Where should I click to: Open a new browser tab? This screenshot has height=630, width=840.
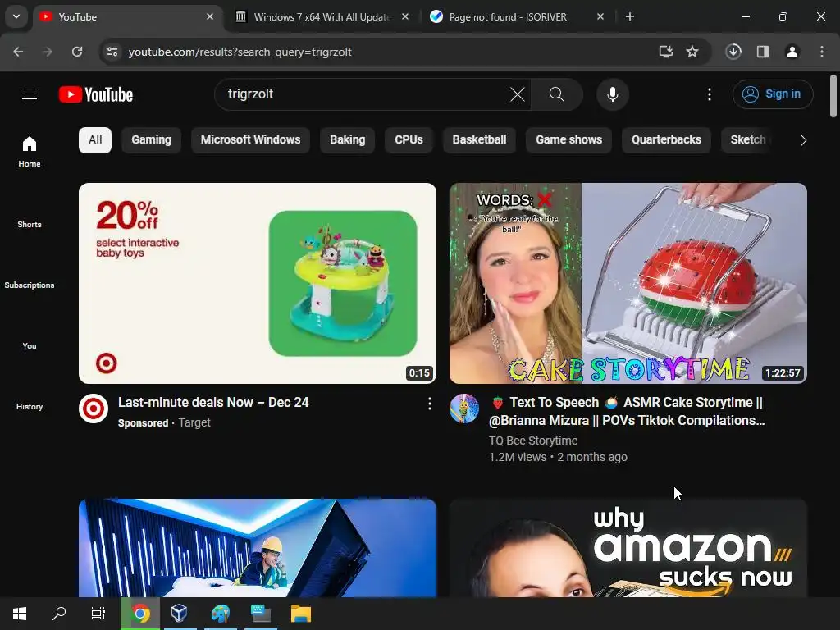(630, 17)
